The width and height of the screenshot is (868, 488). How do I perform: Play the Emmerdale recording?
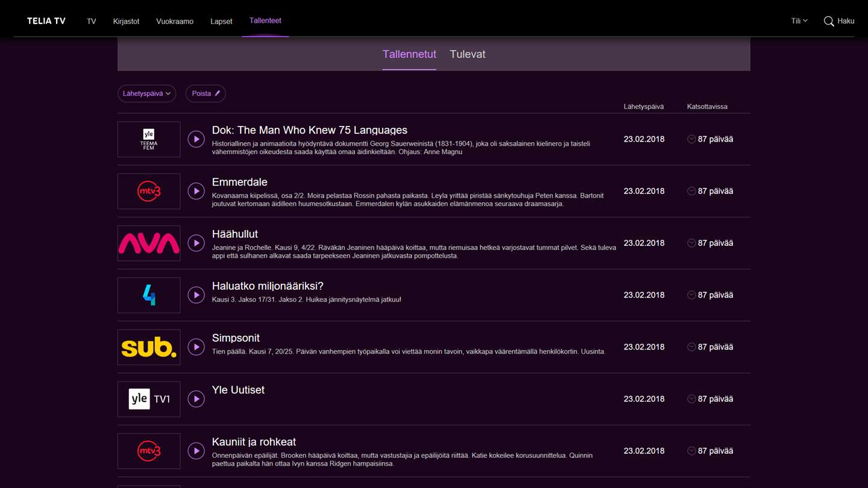tap(196, 191)
